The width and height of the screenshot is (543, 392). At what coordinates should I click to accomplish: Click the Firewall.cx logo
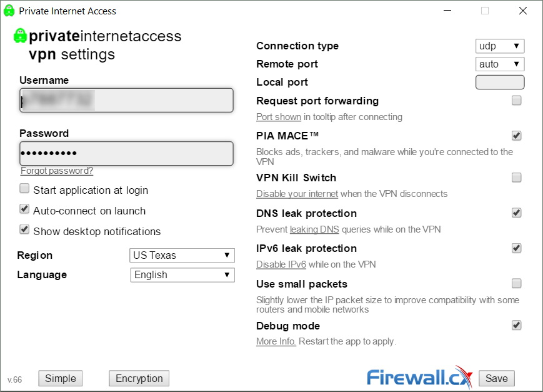[x=419, y=377]
